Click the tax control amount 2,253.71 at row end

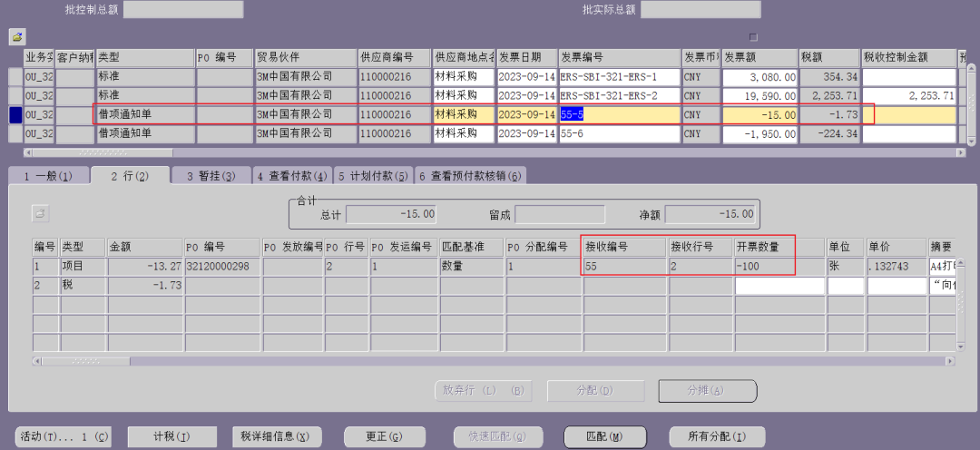coord(908,95)
